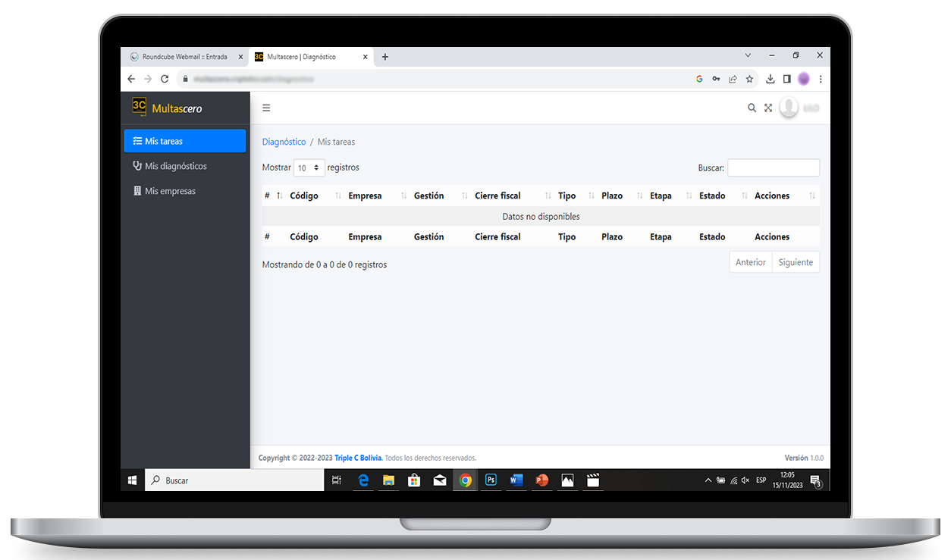The width and height of the screenshot is (951, 560).
Task: Expand the Mostrar registros count dropdown
Action: point(309,168)
